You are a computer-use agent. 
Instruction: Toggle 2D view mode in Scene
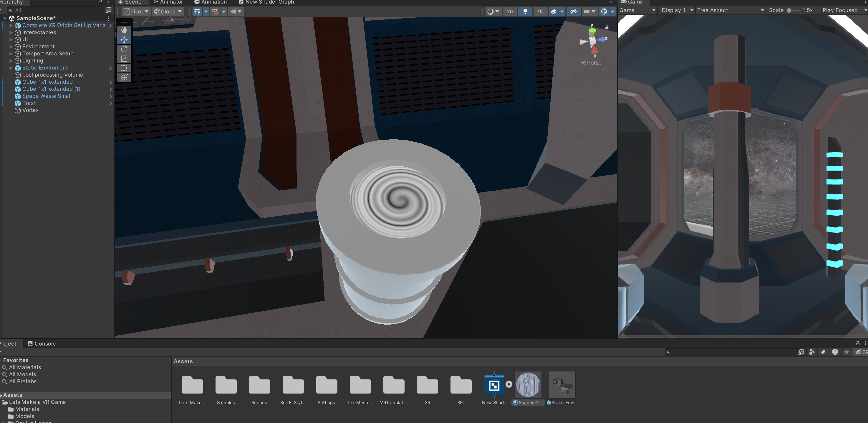coord(509,11)
